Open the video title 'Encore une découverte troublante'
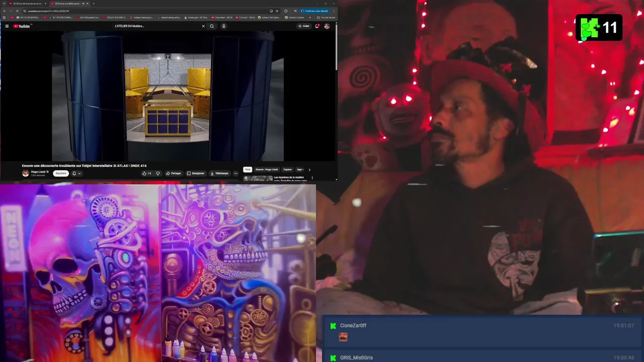The image size is (644, 362). [84, 165]
